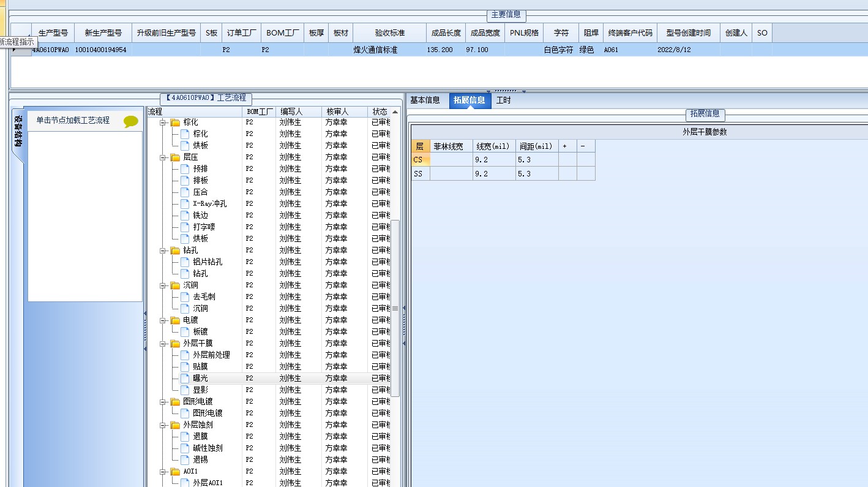Click the document icon beside 打字唛
The image size is (868, 487).
pyautogui.click(x=185, y=227)
